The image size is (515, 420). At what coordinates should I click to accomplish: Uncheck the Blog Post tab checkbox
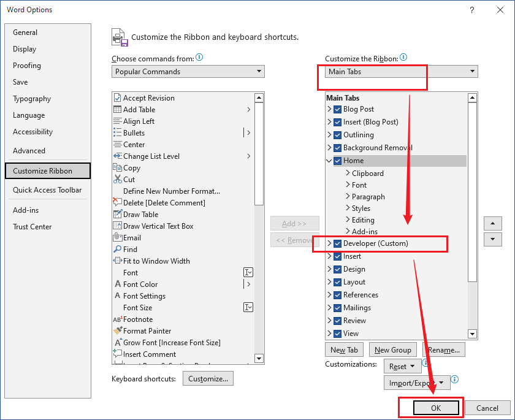click(337, 109)
